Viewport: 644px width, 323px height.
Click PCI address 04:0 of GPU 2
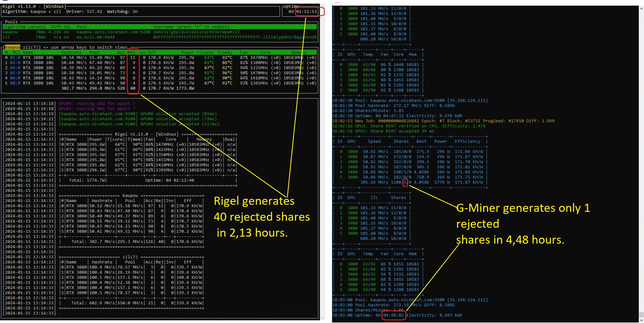(15, 68)
